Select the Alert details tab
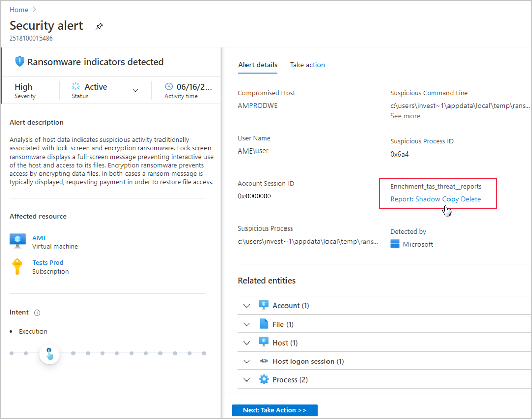 (258, 65)
